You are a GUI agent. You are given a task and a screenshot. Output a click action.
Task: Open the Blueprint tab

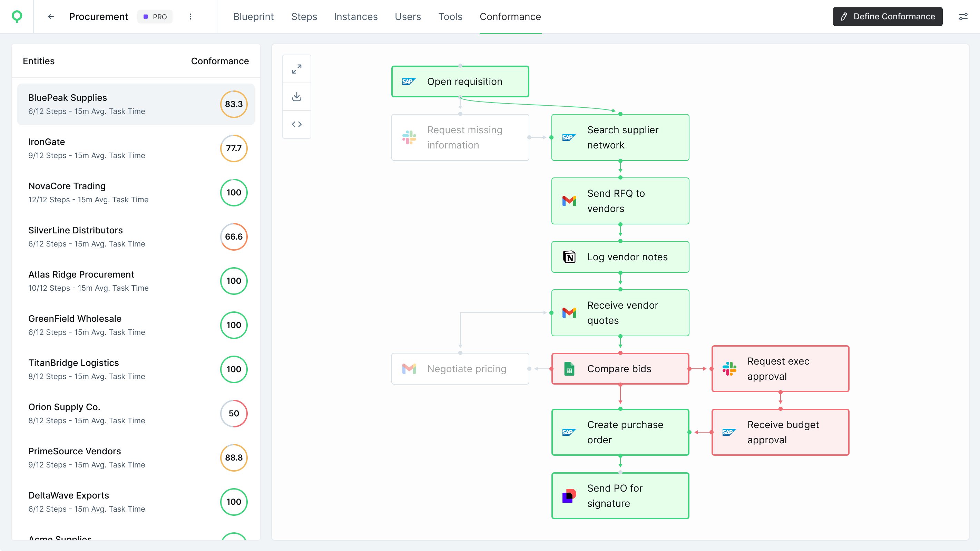(x=253, y=16)
